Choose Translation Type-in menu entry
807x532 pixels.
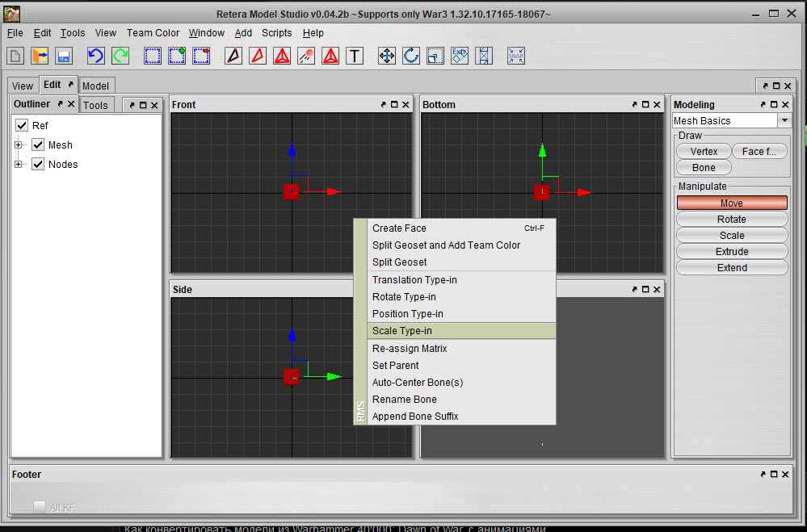461,280
